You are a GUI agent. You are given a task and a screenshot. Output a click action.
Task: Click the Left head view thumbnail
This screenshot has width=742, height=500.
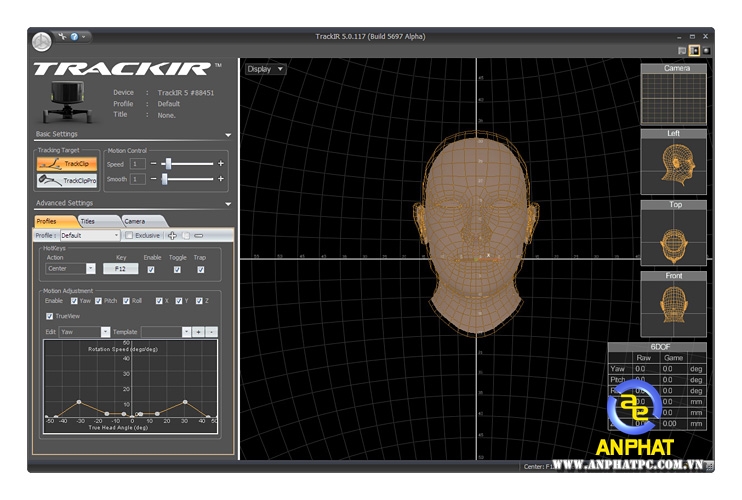674,162
